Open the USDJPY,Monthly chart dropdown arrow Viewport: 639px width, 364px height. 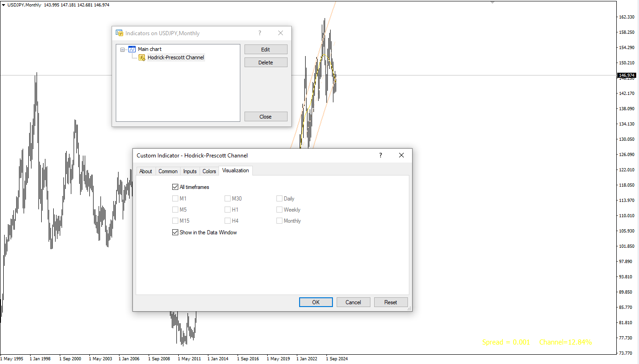(3, 5)
